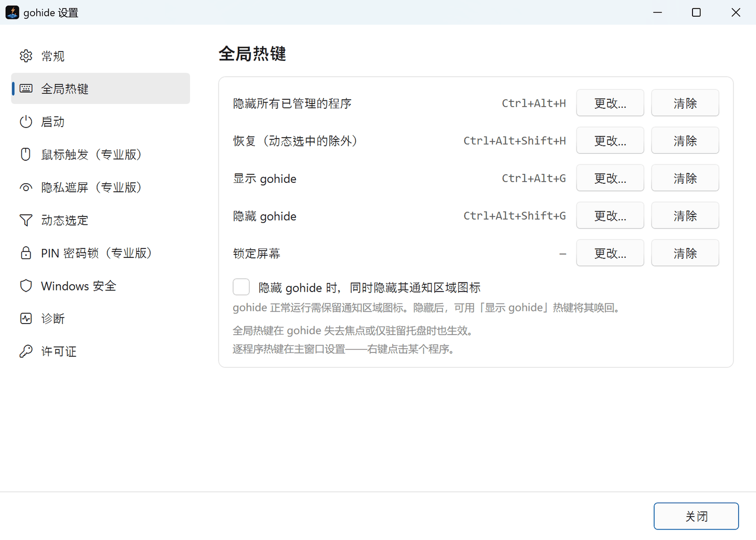Image resolution: width=756 pixels, height=540 pixels.
Task: Switch to the 启动 settings page
Action: (x=100, y=121)
